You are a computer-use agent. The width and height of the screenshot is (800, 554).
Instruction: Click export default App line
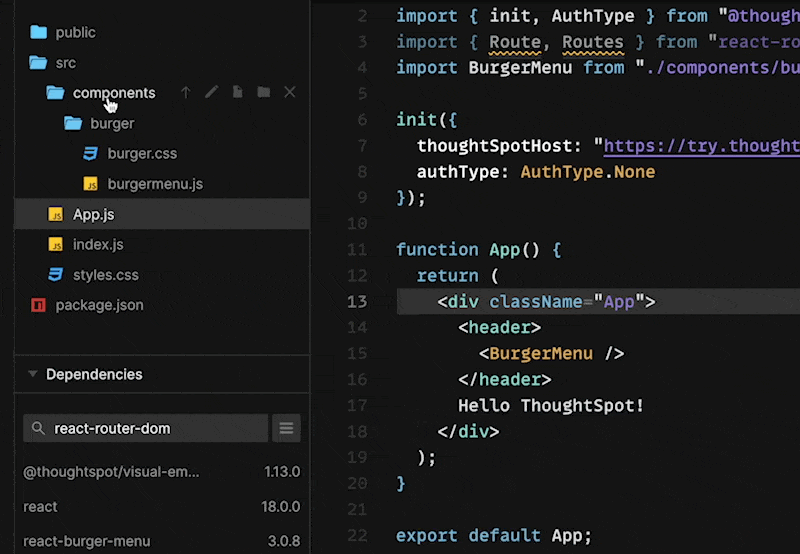494,536
